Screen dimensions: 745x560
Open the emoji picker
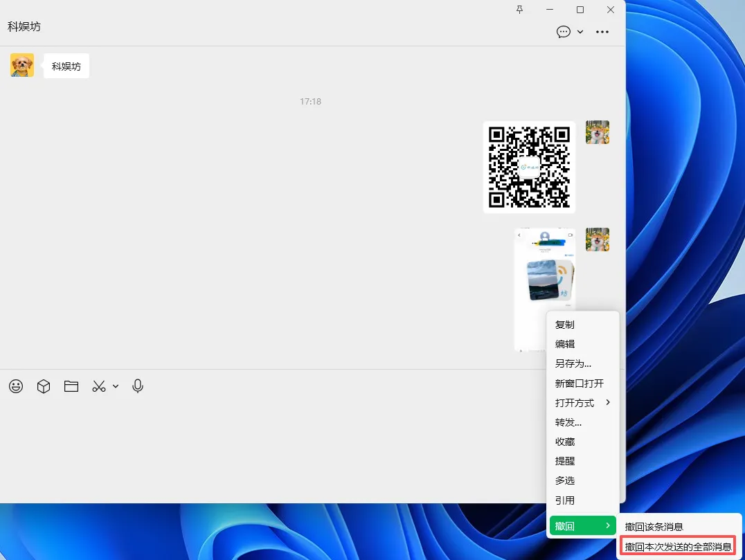click(16, 386)
